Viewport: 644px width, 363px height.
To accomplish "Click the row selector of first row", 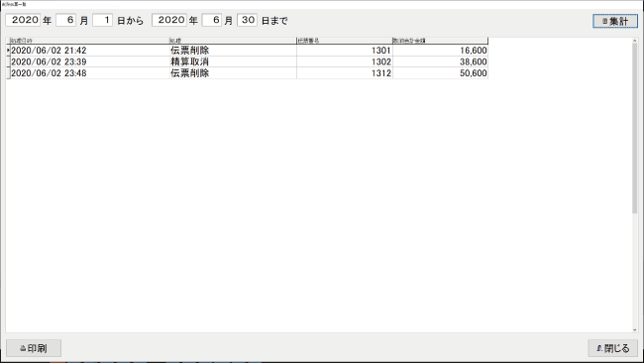I will pos(8,51).
